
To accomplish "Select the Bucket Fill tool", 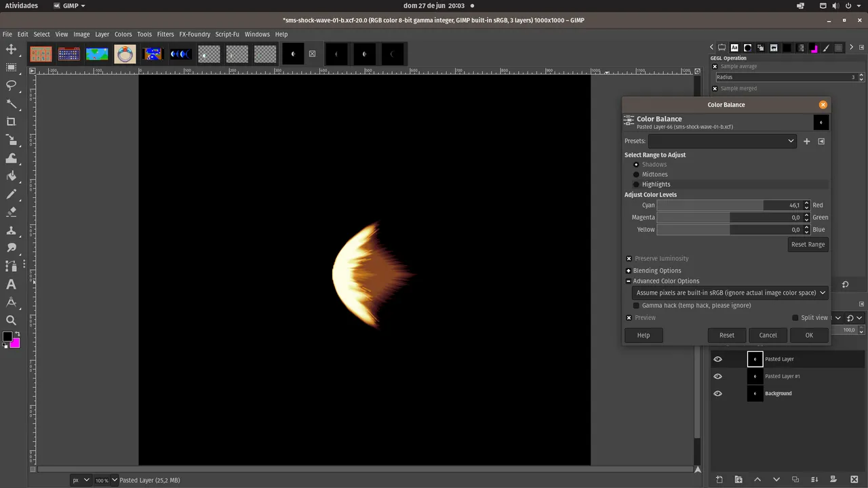I will [12, 176].
